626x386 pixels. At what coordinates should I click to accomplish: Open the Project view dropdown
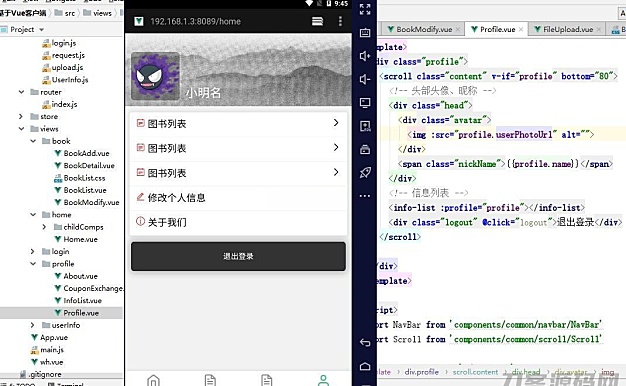pos(42,30)
